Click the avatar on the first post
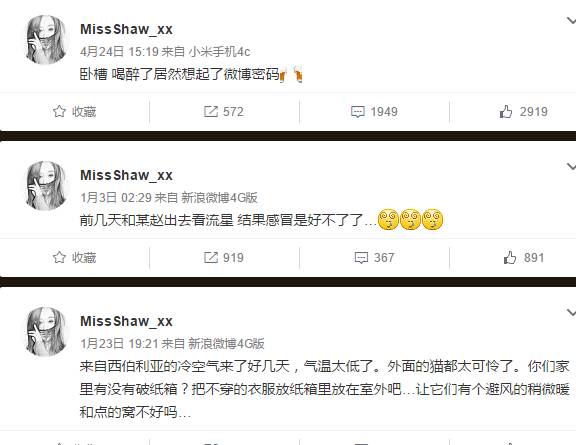This screenshot has height=445, width=576. click(46, 39)
